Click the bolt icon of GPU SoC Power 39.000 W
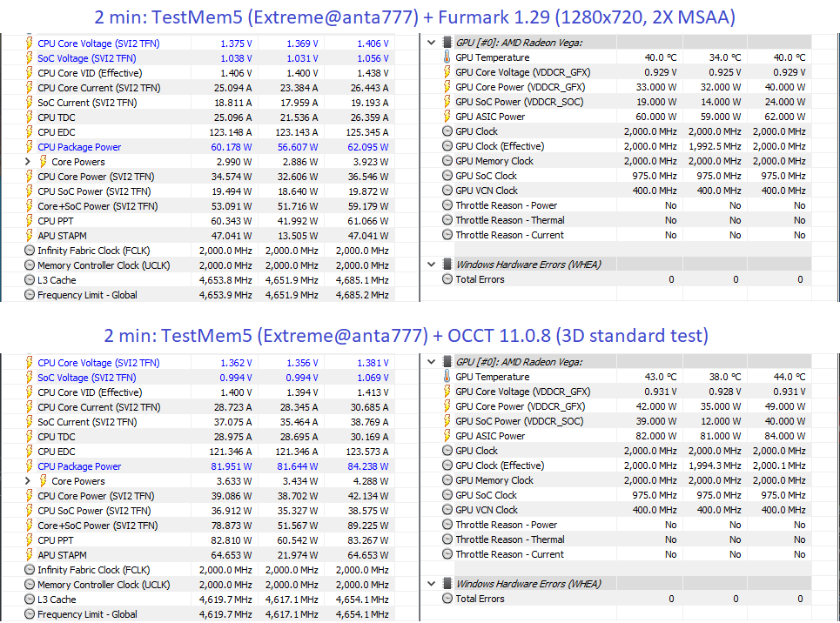840x623 pixels. click(x=447, y=421)
